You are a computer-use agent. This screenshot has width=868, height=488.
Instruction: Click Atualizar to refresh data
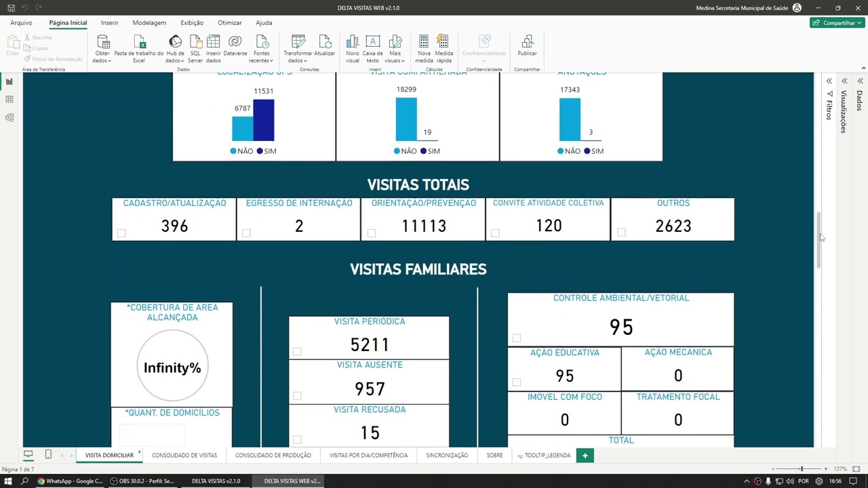pyautogui.click(x=325, y=46)
